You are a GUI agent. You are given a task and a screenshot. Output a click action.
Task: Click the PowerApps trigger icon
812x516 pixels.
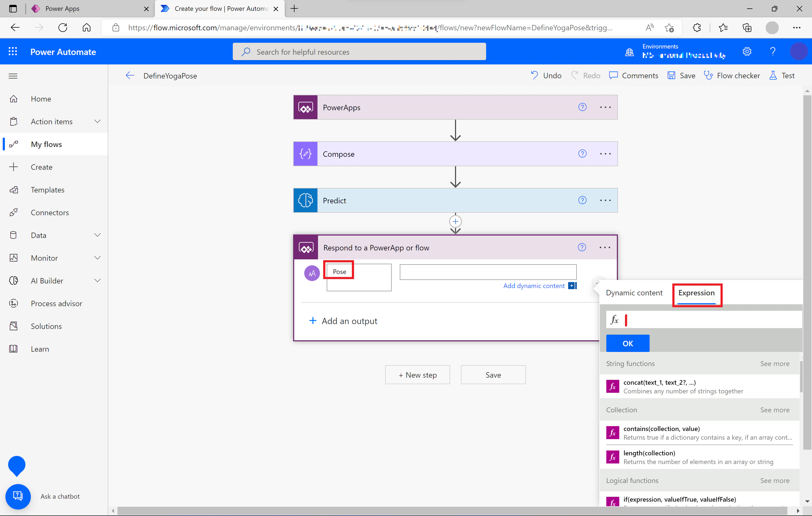tap(306, 107)
